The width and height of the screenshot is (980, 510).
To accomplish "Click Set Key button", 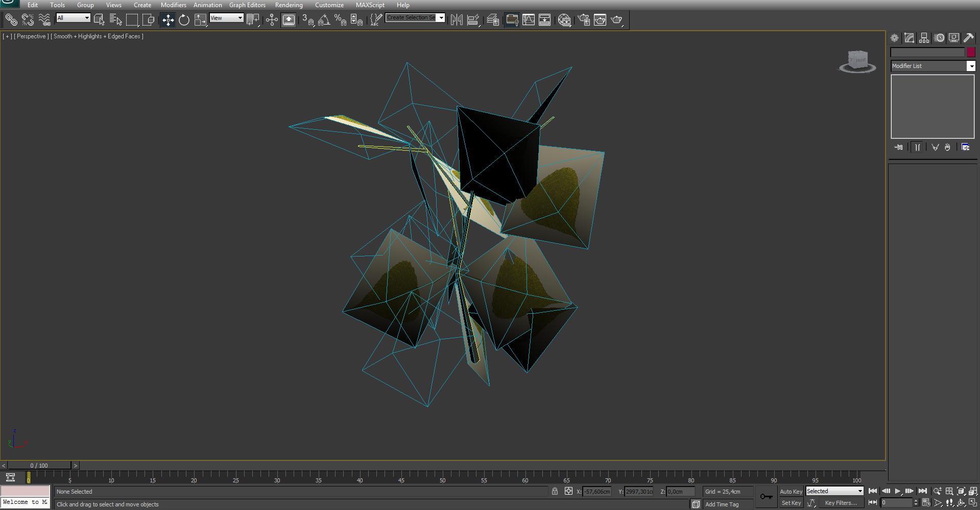I will 791,503.
